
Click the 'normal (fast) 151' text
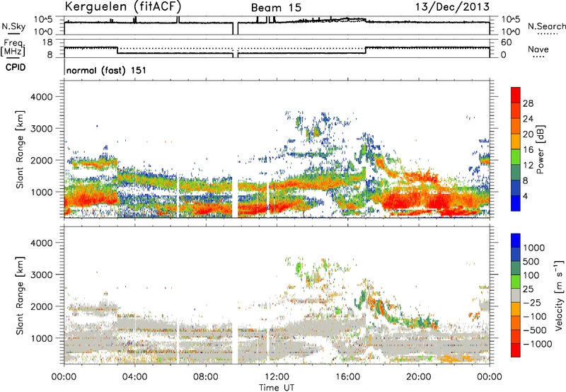coord(107,70)
